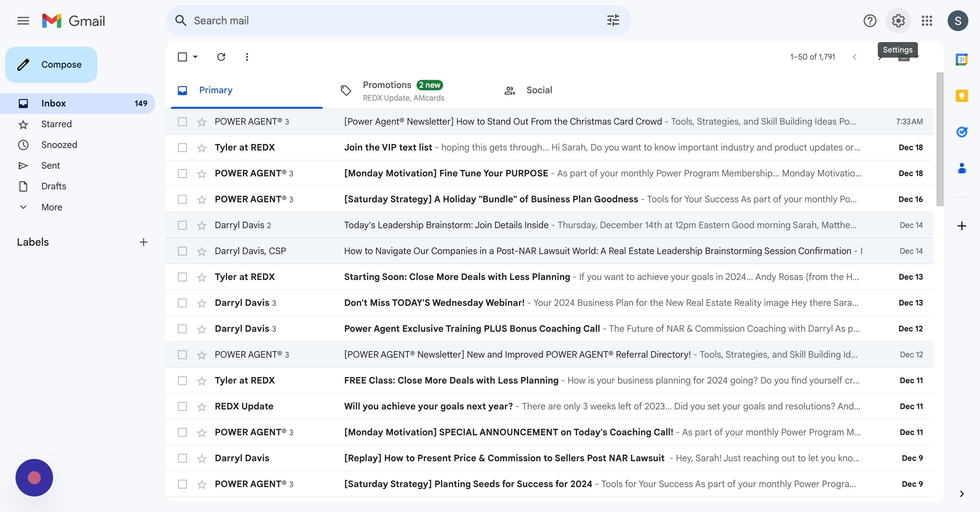Image resolution: width=980 pixels, height=512 pixels.
Task: Tick checkbox for Darryl Davis, CSP email
Action: coord(182,251)
